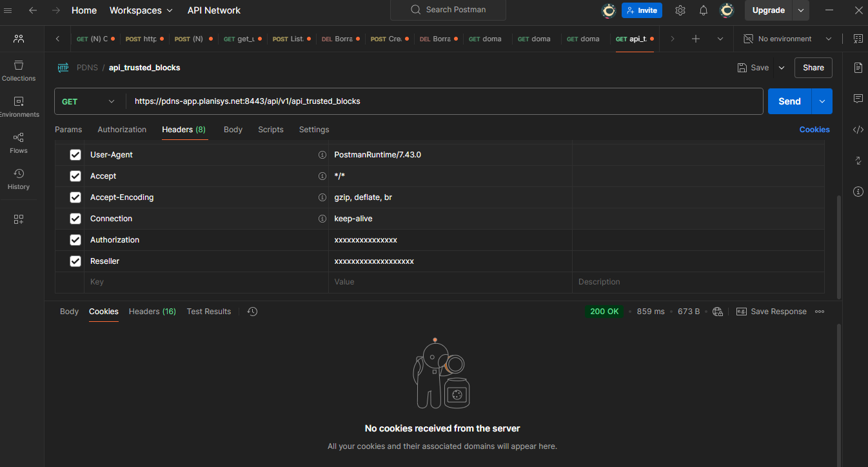Uncheck the Connection header checkbox

75,219
